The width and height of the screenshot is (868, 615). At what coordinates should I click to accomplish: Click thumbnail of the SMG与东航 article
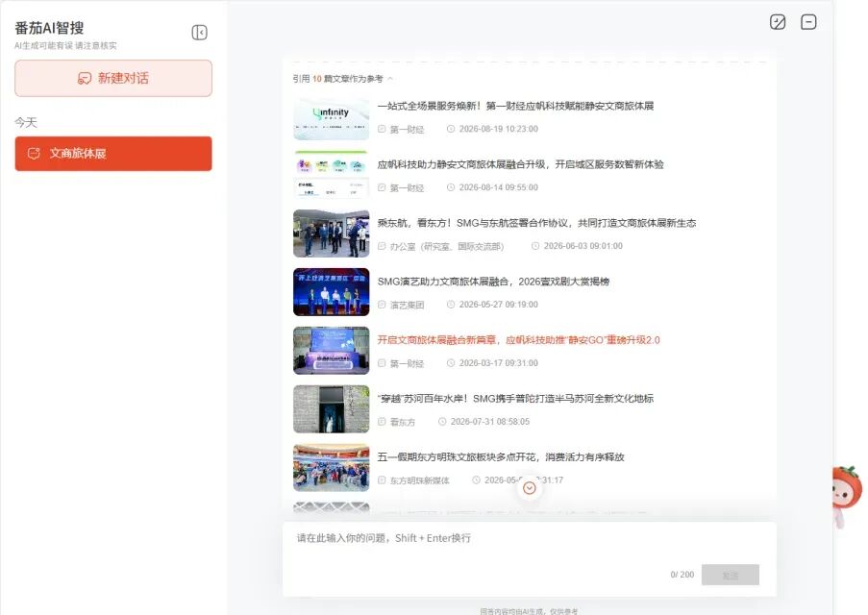tap(331, 234)
